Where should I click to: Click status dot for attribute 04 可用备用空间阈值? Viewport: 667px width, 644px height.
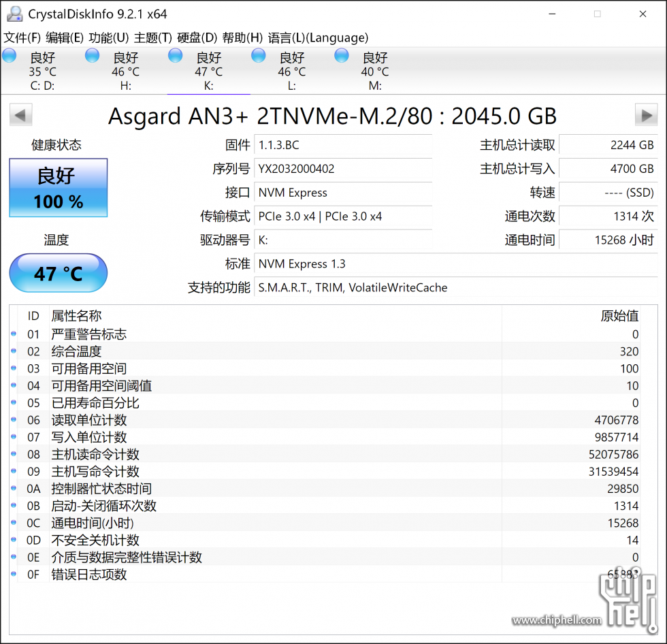[x=14, y=385]
